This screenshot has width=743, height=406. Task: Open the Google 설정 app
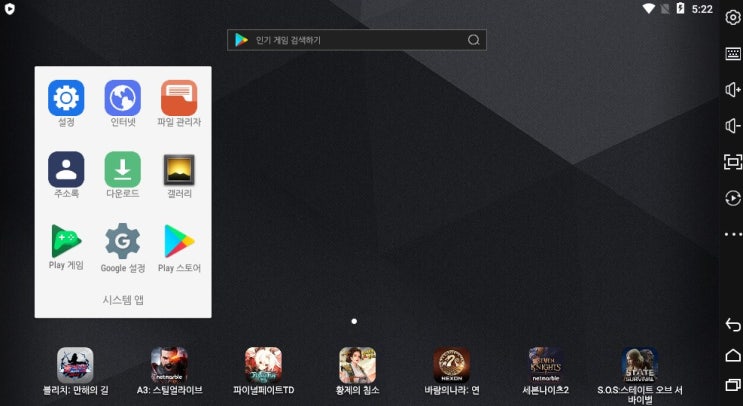(x=123, y=241)
